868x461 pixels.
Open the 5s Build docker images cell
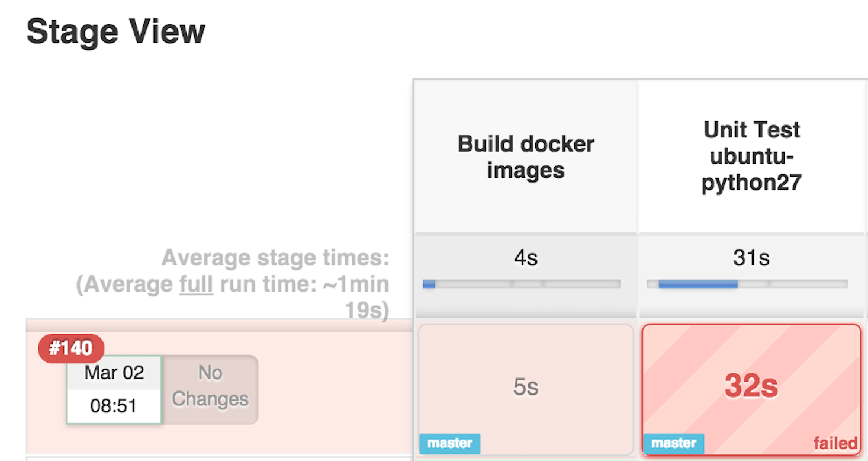[526, 388]
